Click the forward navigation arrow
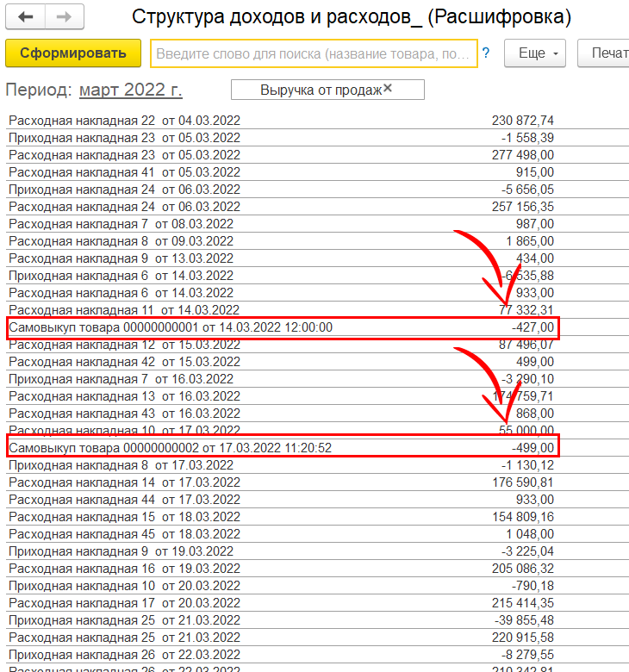The height and width of the screenshot is (672, 629). pyautogui.click(x=64, y=17)
